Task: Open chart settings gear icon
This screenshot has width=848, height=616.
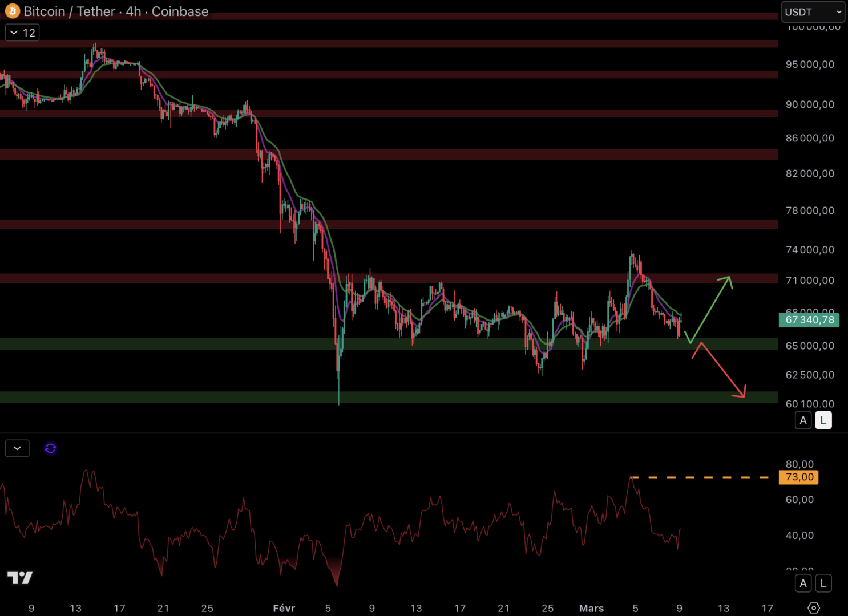Action: pos(814,608)
